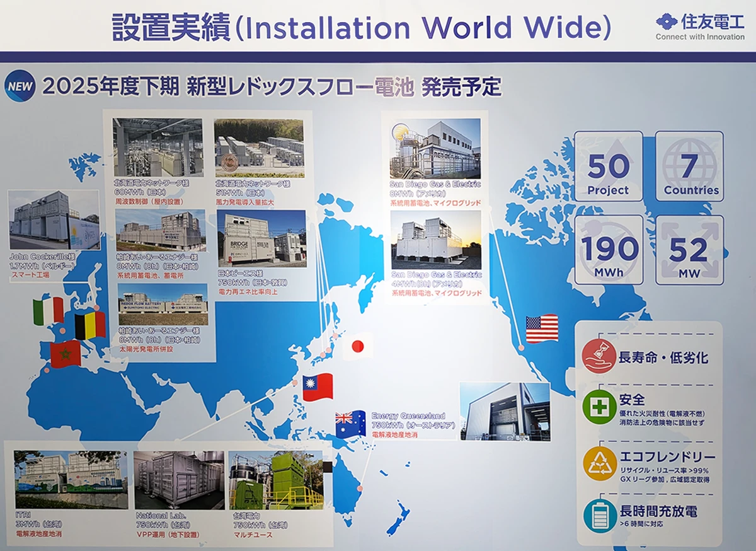The image size is (756, 551).
Task: Open the National Lab. underground photo
Action: (x=179, y=480)
